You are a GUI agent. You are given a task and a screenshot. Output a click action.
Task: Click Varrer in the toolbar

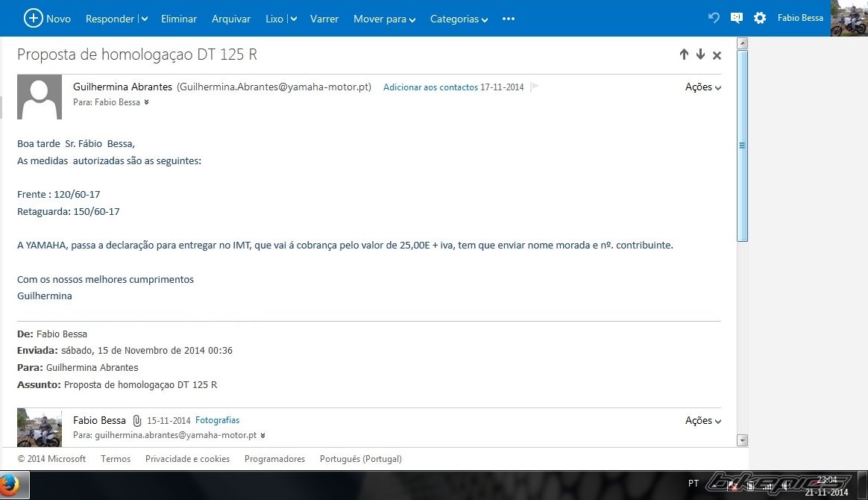324,19
